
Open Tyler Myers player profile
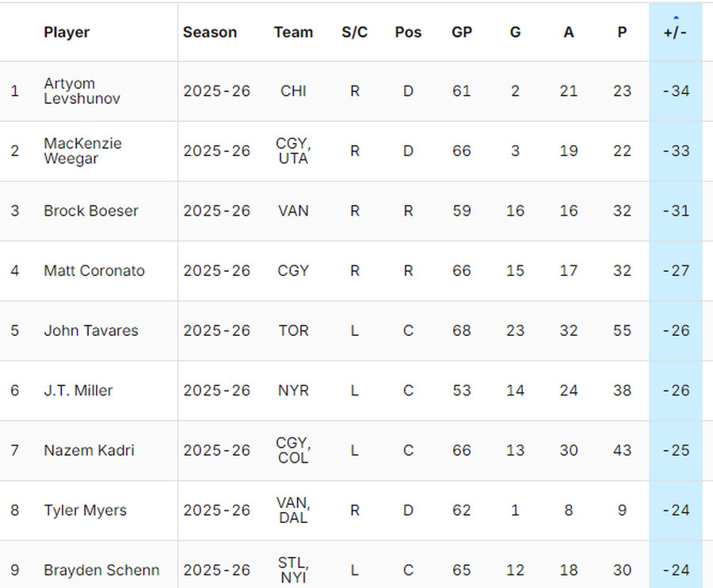point(85,510)
